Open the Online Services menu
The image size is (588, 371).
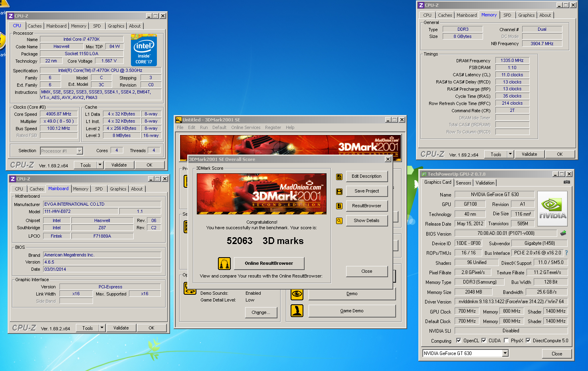[x=245, y=127]
